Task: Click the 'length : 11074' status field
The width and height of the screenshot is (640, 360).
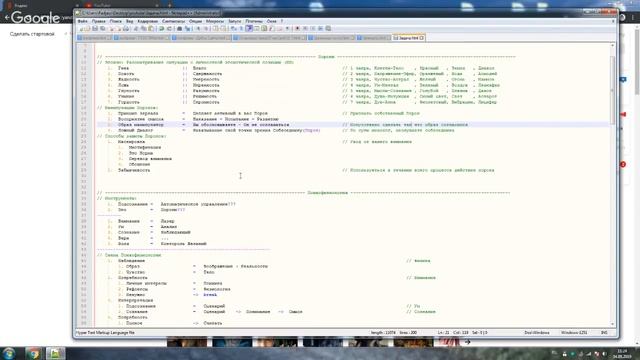Action: coord(383,333)
